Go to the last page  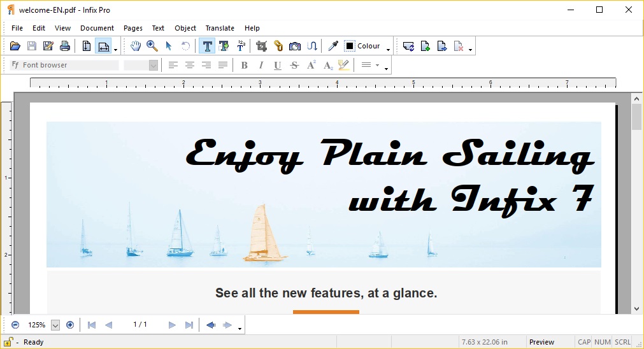coord(189,325)
